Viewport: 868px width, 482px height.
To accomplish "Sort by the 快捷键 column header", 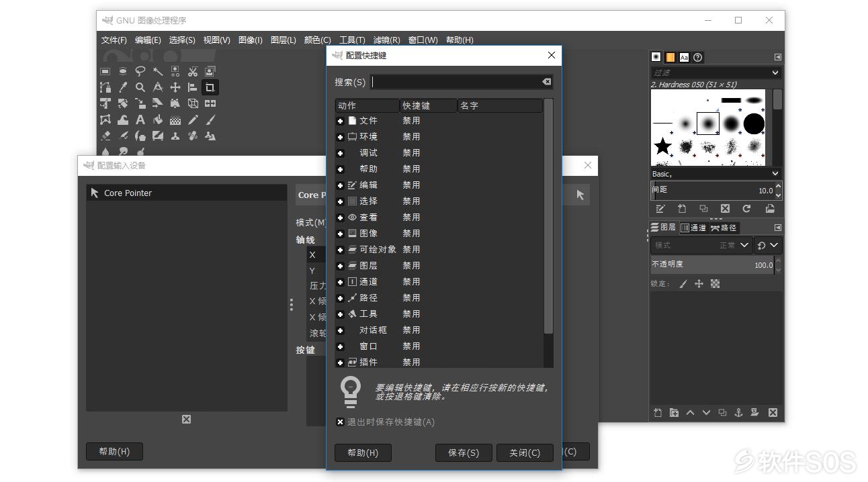I will point(429,105).
